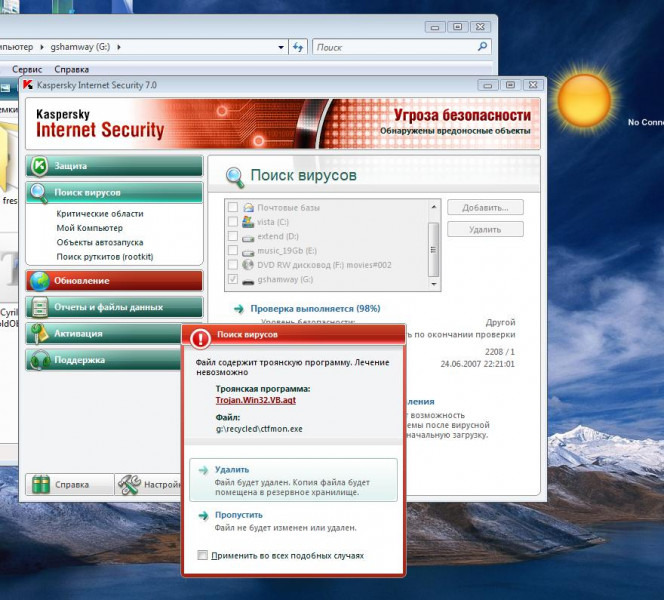The image size is (664, 600).
Task: Click the headset icon beside Поддержка
Action: [40, 360]
